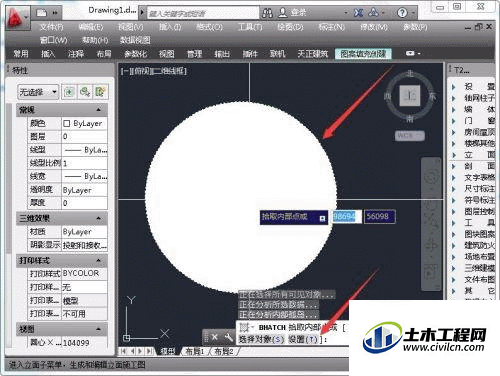
Task: Open the 绘图(D) menu
Action: coord(290,27)
